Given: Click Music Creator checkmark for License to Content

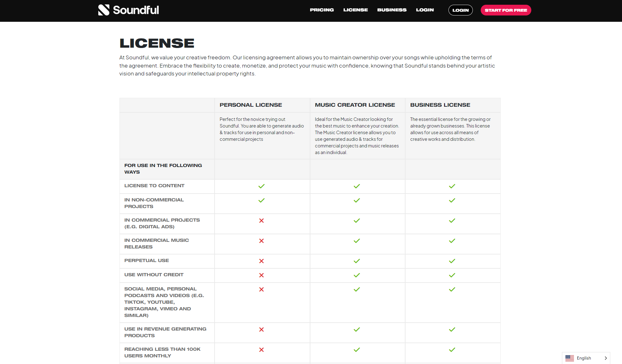Looking at the screenshot, I should click(x=357, y=186).
